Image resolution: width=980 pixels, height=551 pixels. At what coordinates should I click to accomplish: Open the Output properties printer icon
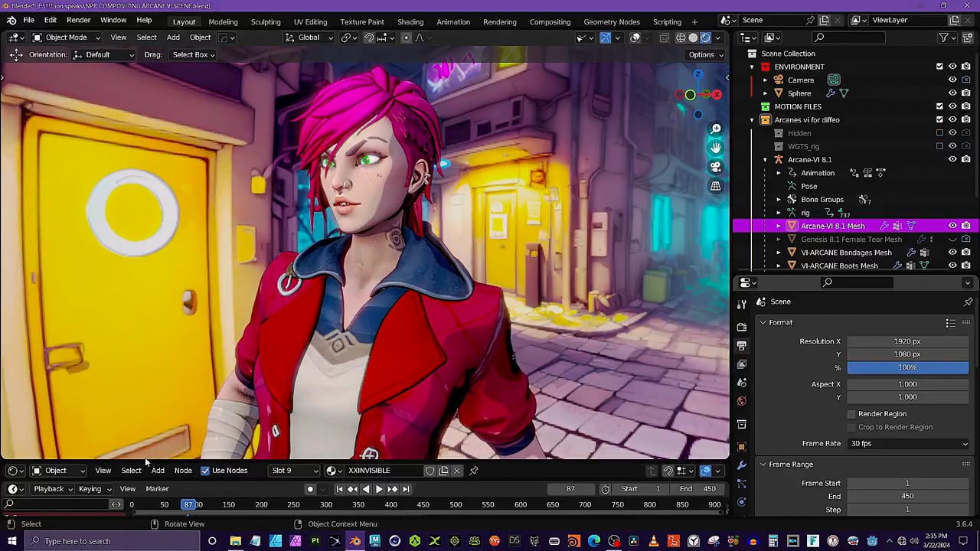[x=741, y=345]
